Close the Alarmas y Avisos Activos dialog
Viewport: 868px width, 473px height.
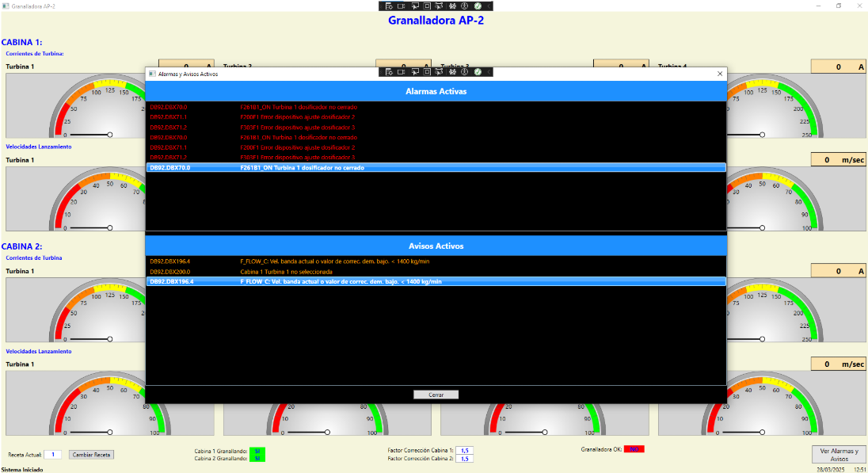click(720, 74)
